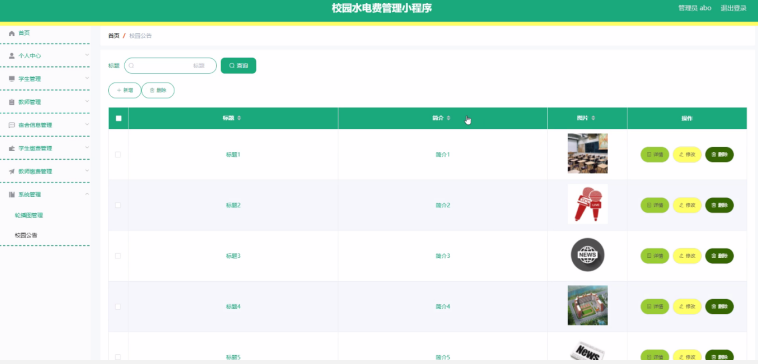758x364 pixels.
Task: Click the 管理员 abo label in the header
Action: click(695, 8)
